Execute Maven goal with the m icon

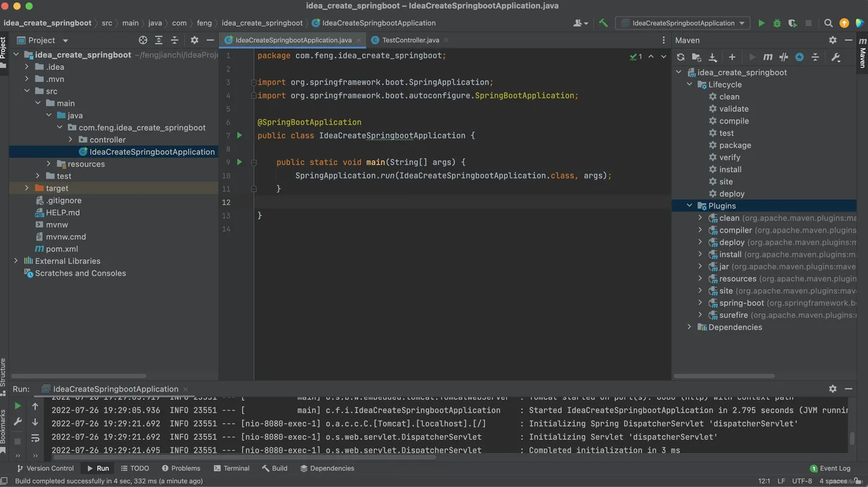click(x=768, y=57)
